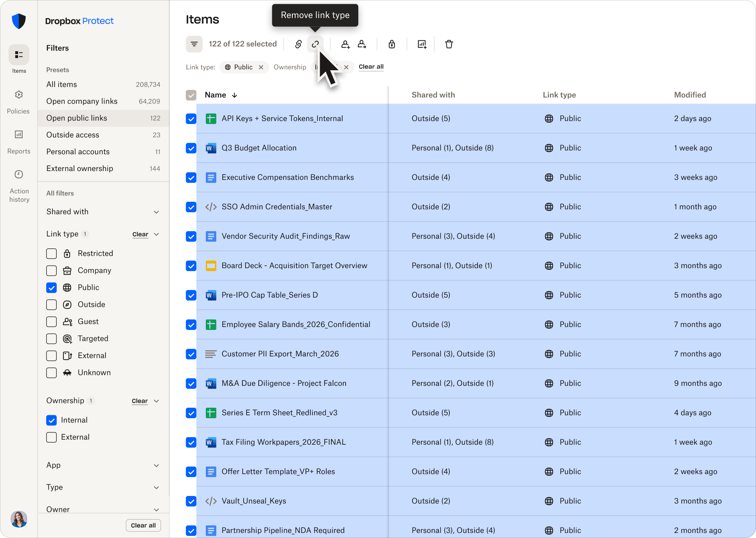
Task: Uncheck SSO Admin Credentials_Master checkbox
Action: coord(191,207)
